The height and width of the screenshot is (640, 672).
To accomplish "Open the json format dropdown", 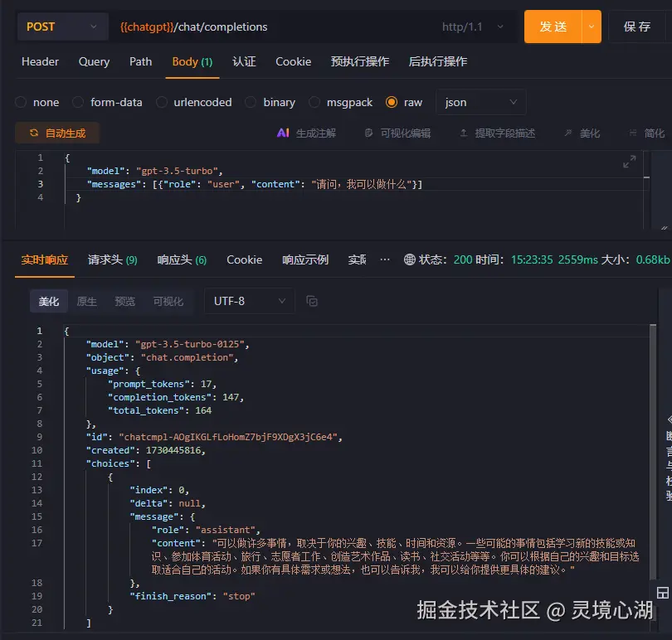I will pyautogui.click(x=481, y=102).
